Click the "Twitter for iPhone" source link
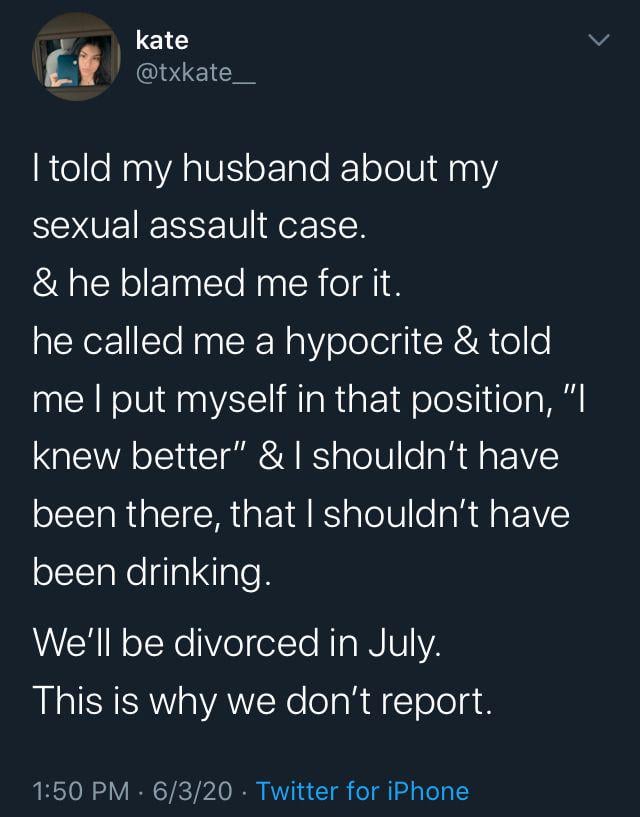The image size is (640, 817). click(362, 791)
